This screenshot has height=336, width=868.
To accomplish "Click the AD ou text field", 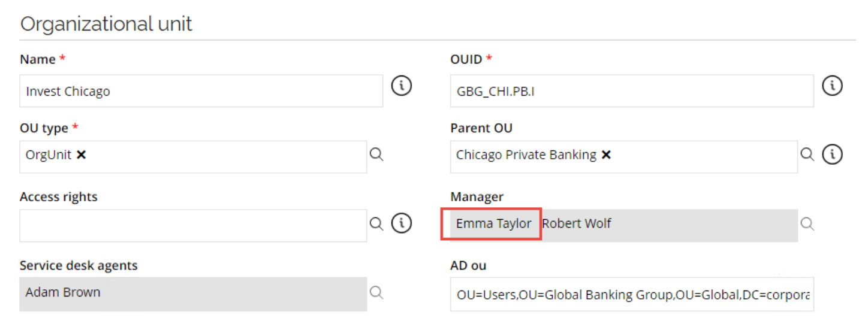I will pyautogui.click(x=632, y=294).
